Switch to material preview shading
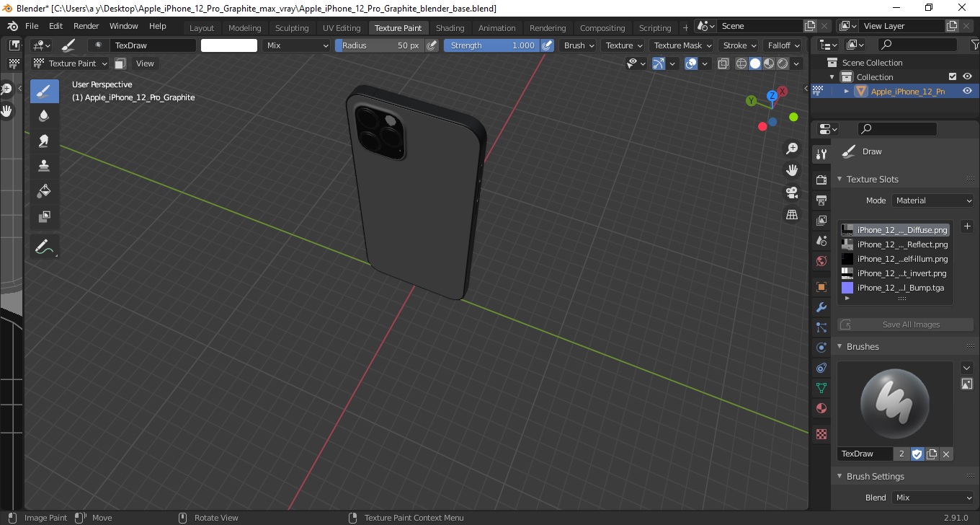Viewport: 980px width, 525px height. point(769,63)
